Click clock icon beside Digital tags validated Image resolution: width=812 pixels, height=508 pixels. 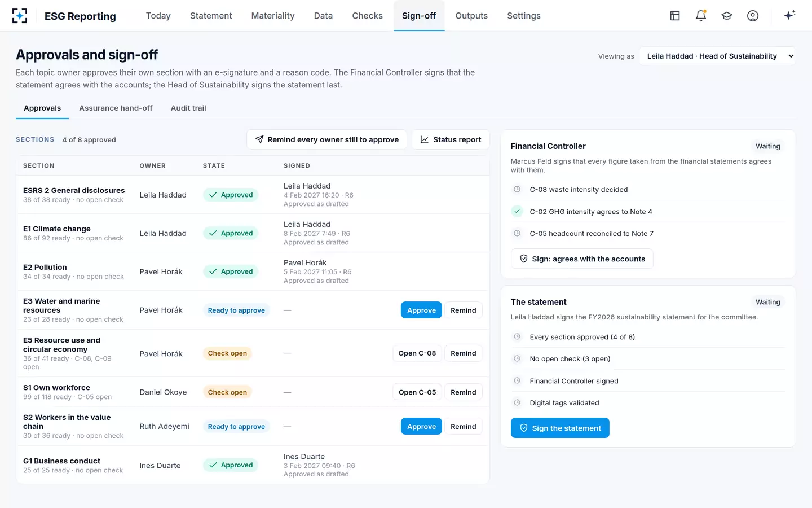pyautogui.click(x=517, y=402)
